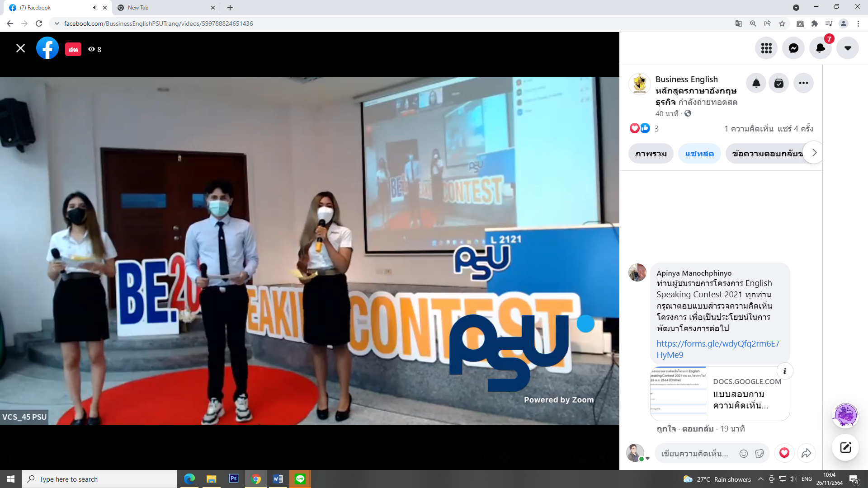Switch to the ภาพรวม tab
This screenshot has height=488, width=868.
click(651, 154)
